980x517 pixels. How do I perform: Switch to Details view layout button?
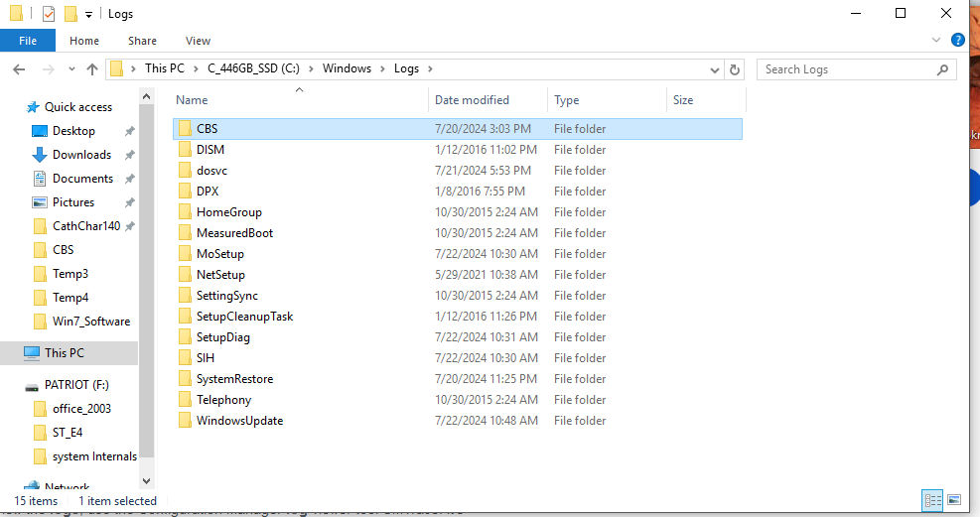click(932, 500)
